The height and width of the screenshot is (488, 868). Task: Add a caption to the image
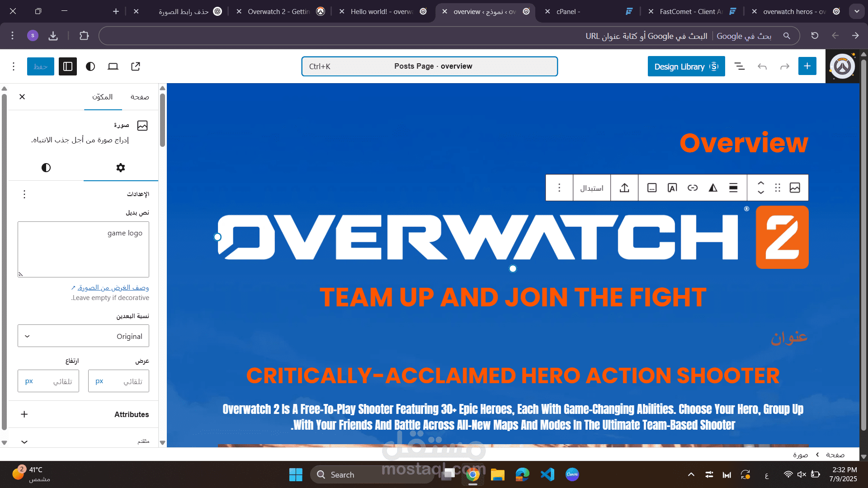click(652, 188)
